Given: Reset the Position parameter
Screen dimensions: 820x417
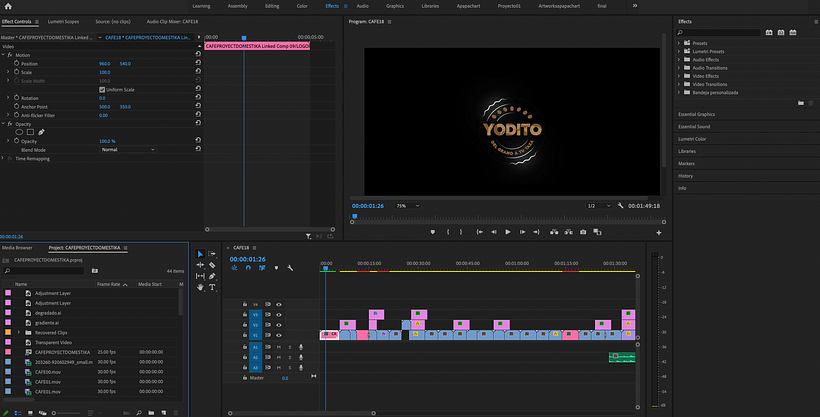Looking at the screenshot, I should point(198,63).
